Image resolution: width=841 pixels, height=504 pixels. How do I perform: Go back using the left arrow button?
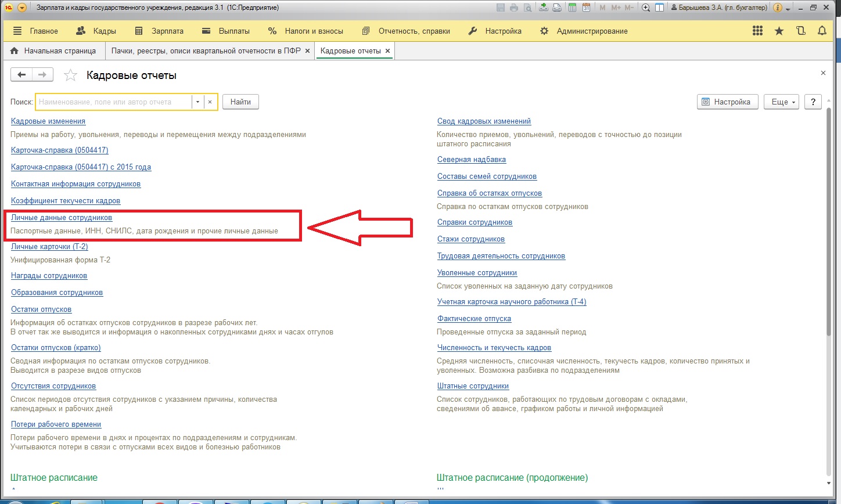[21, 75]
